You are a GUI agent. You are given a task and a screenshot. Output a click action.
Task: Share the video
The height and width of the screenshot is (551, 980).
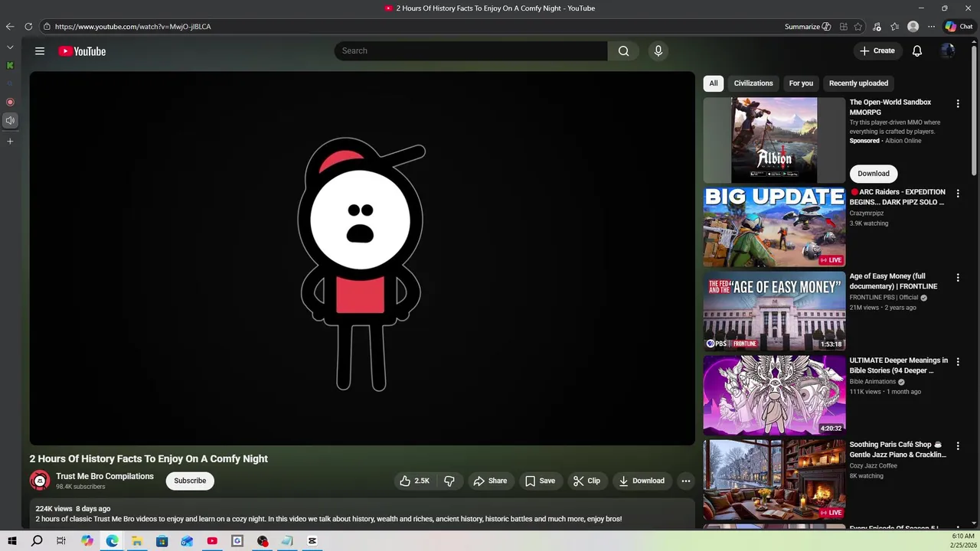point(490,481)
